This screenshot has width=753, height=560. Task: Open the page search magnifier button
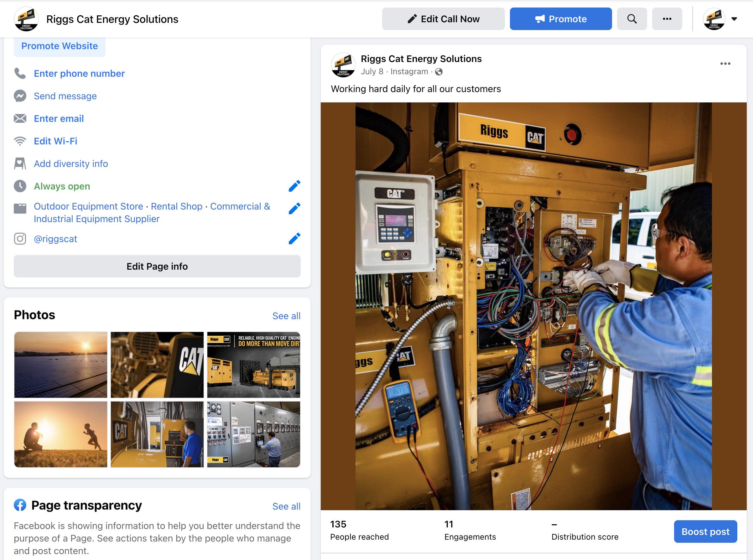[x=632, y=19]
